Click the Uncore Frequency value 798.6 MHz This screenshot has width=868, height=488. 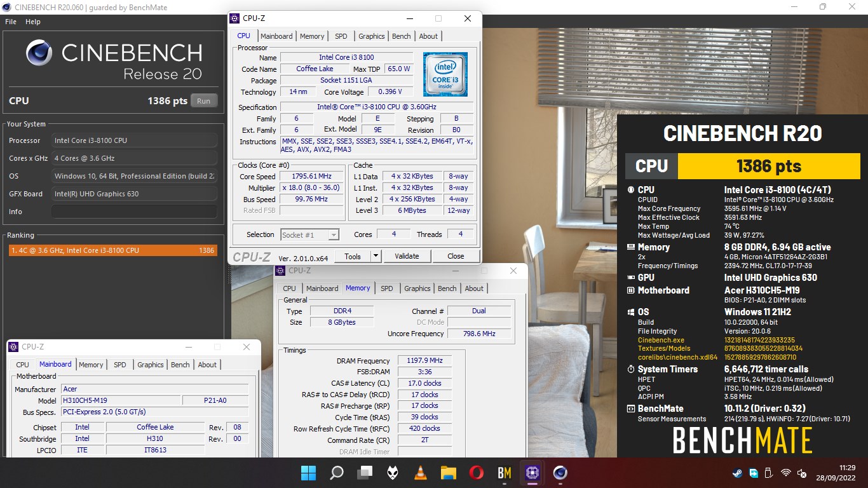(479, 334)
